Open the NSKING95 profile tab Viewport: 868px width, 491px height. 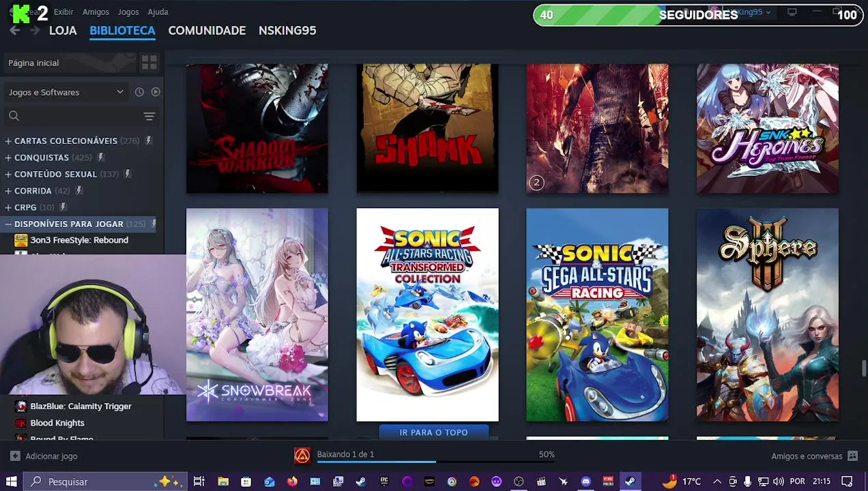pyautogui.click(x=287, y=31)
